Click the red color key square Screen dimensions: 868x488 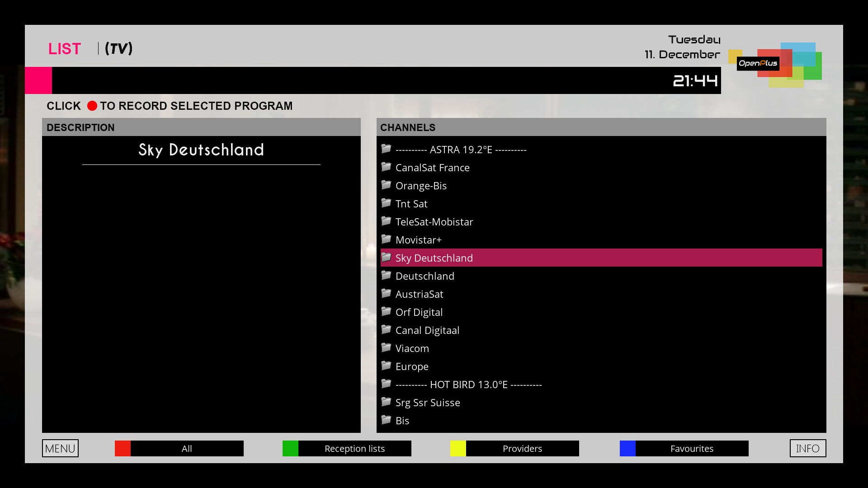click(123, 448)
